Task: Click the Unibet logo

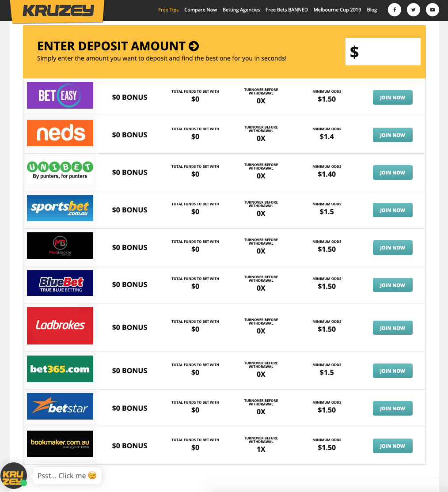Action: tap(60, 170)
